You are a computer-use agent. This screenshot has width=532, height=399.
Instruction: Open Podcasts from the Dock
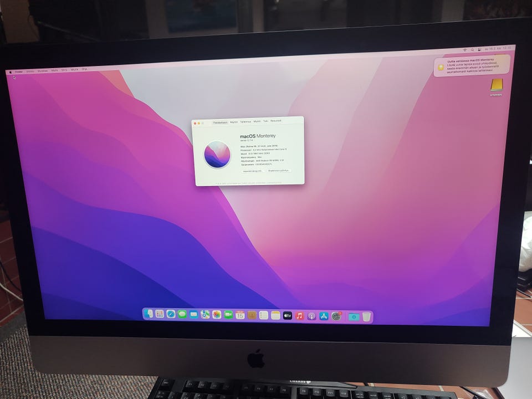tap(311, 316)
